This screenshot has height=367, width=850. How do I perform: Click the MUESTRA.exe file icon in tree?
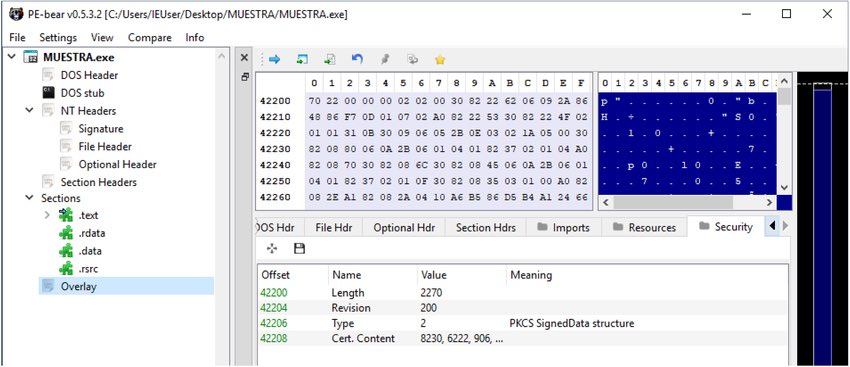(31, 57)
